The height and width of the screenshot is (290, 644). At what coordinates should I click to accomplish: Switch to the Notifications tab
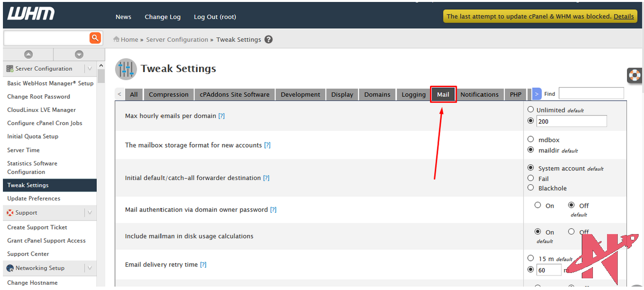(479, 94)
